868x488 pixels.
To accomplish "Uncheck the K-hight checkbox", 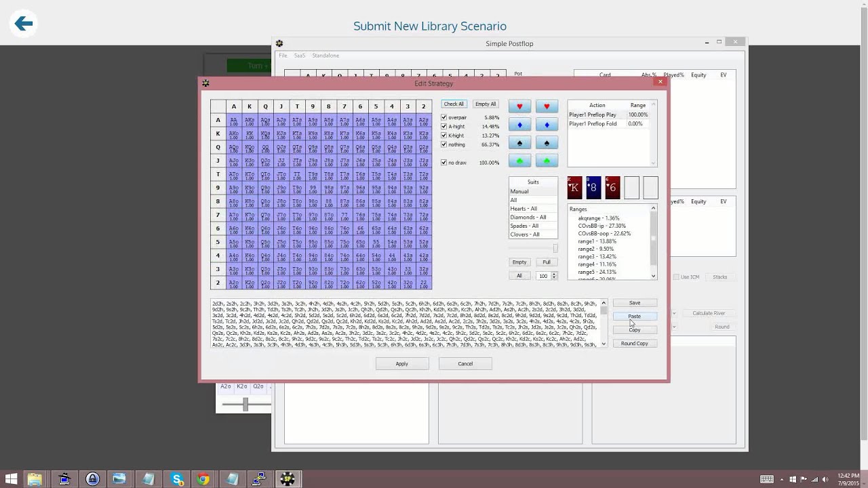I will (444, 136).
